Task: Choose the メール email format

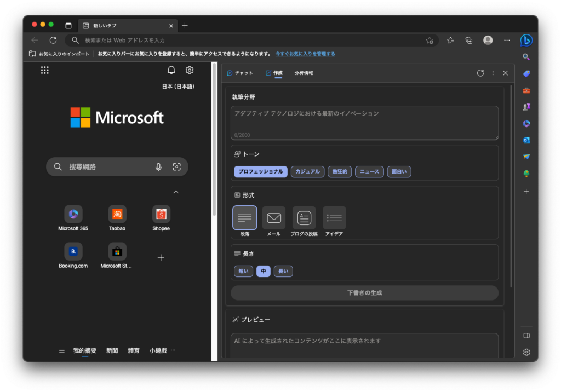Action: click(274, 217)
